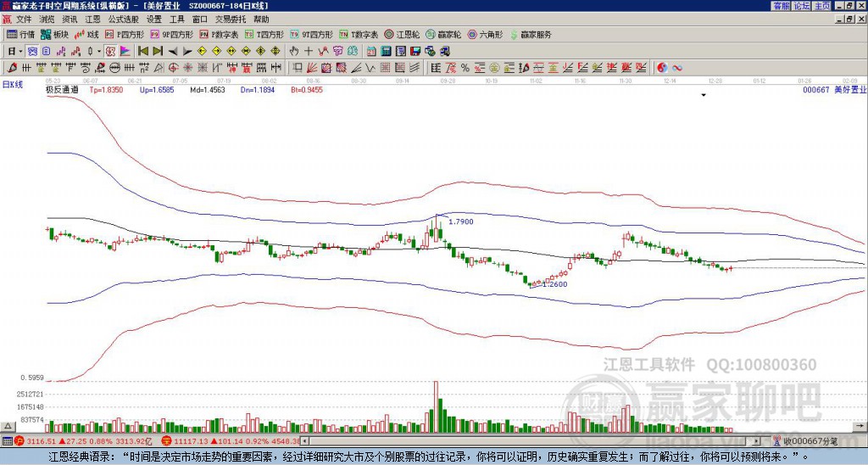Image resolution: width=868 pixels, height=465 pixels.
Task: Open the 赢家轮 tool
Action: click(x=443, y=34)
